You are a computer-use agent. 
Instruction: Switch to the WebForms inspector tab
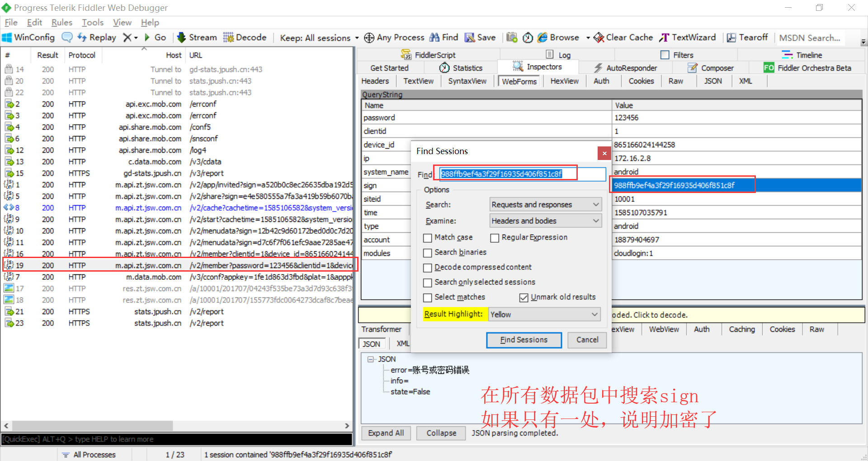[x=519, y=81]
